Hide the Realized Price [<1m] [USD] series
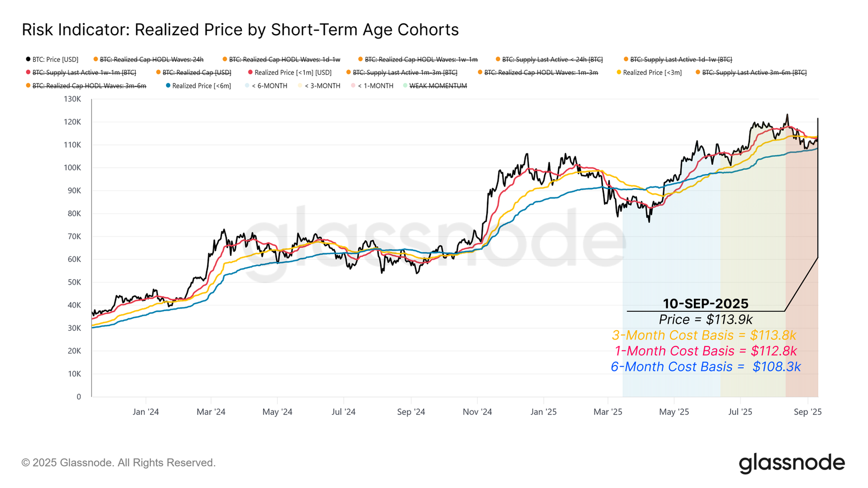Viewport: 868px width, 488px height. click(290, 73)
